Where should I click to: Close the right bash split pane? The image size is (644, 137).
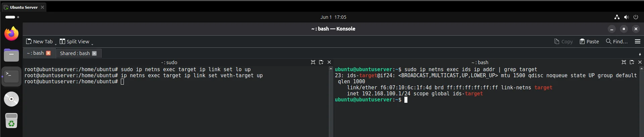point(640,62)
